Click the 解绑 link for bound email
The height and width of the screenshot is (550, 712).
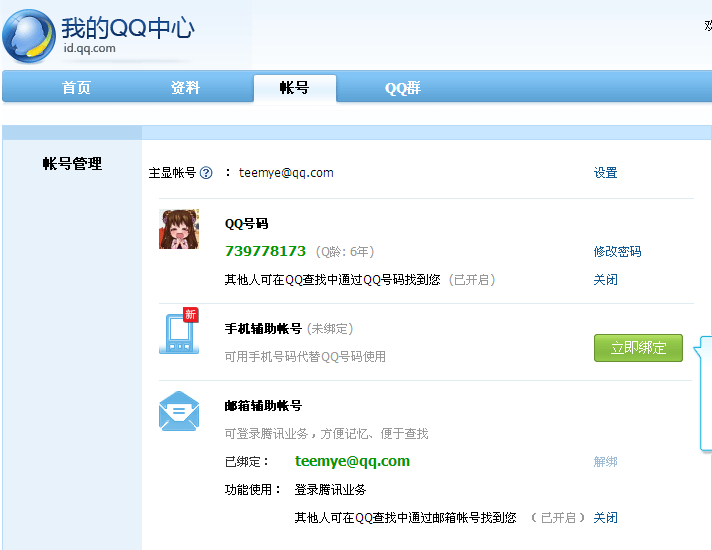[605, 462]
